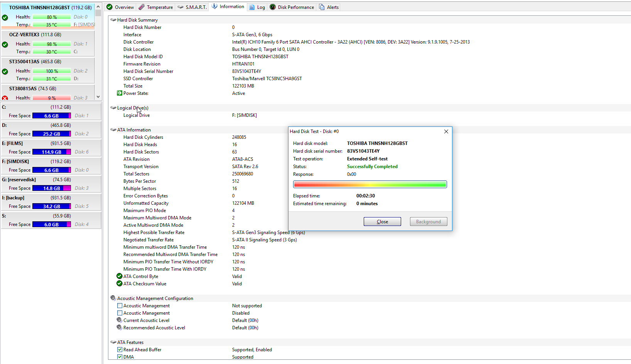This screenshot has height=364, width=631.
Task: Select the E: [FILMS] logical drive label
Action: pos(12,143)
